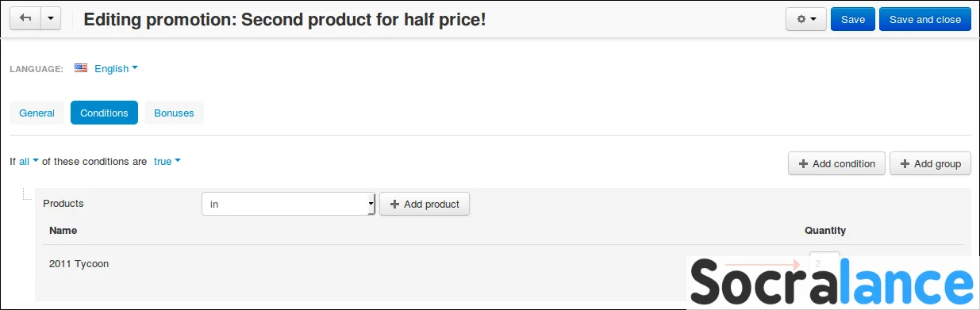Click Save and close button
This screenshot has height=310, width=980.
click(925, 19)
